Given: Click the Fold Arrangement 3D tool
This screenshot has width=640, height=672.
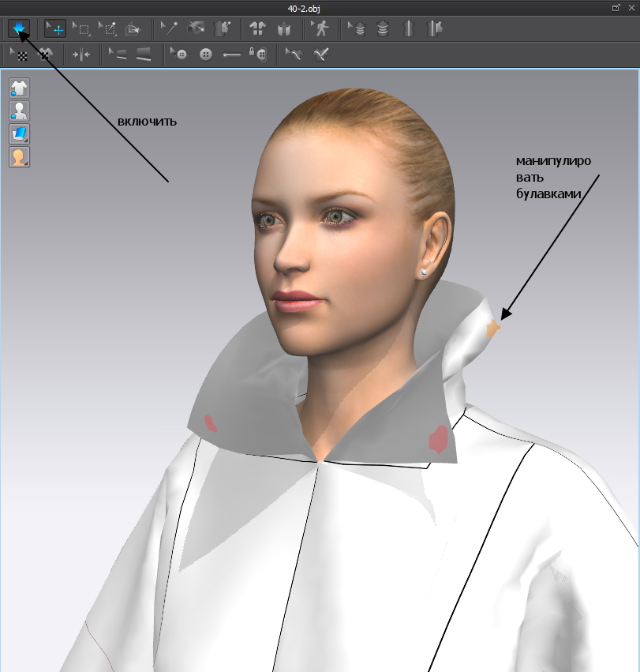Looking at the screenshot, I should coord(133,29).
